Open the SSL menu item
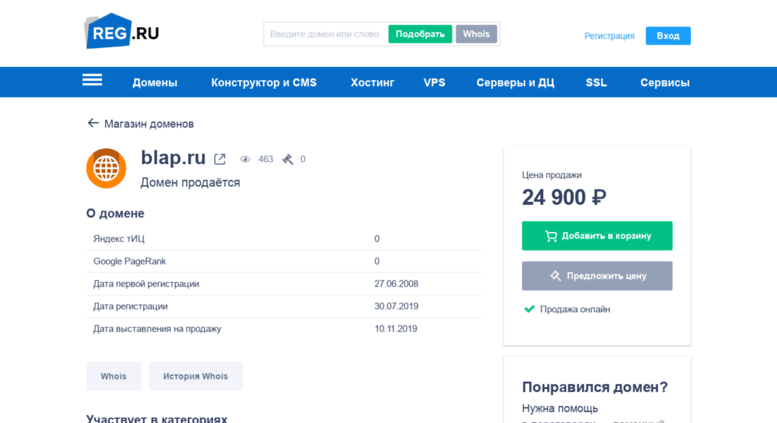The height and width of the screenshot is (423, 777). [x=596, y=83]
